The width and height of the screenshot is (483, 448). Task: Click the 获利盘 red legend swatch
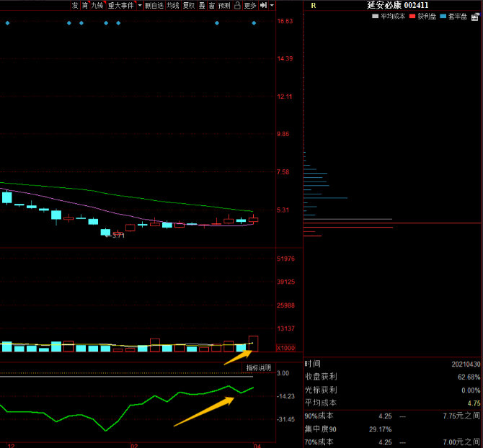point(412,16)
